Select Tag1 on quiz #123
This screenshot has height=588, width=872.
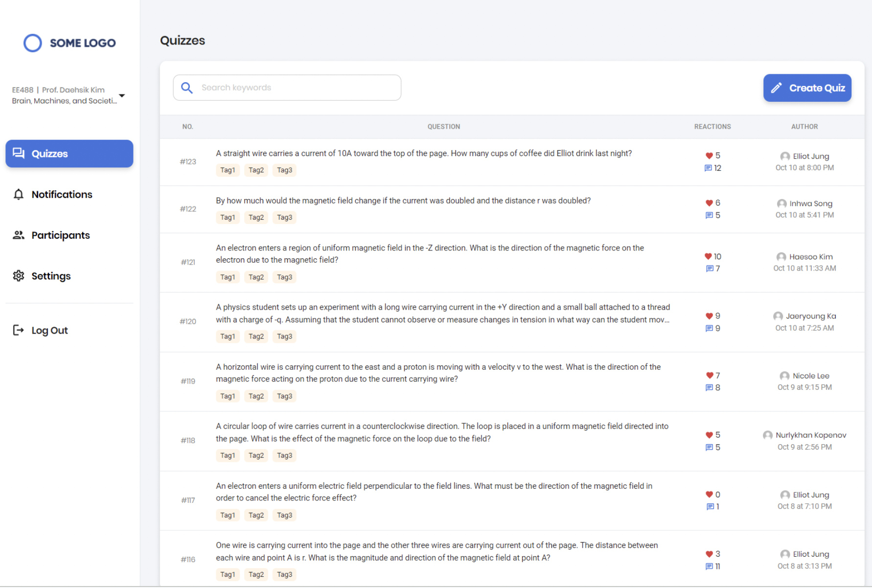pos(228,170)
